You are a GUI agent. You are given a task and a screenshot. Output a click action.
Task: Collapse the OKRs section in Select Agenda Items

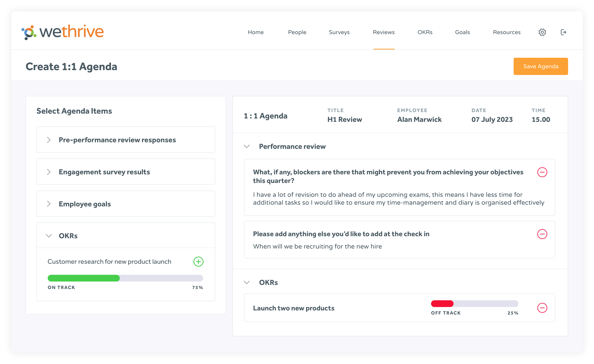(x=49, y=236)
